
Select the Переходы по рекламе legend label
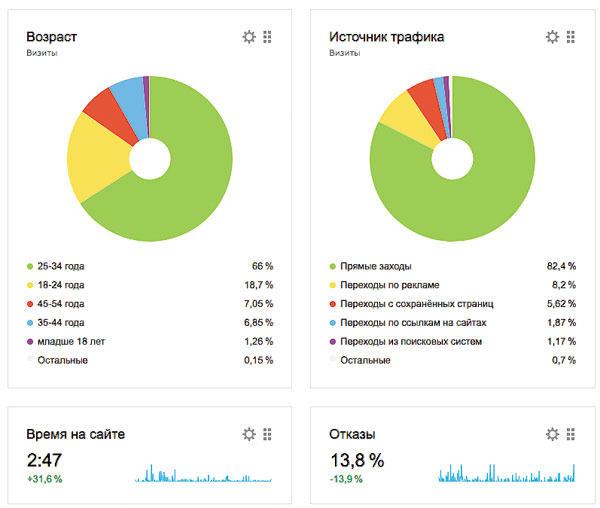[390, 285]
